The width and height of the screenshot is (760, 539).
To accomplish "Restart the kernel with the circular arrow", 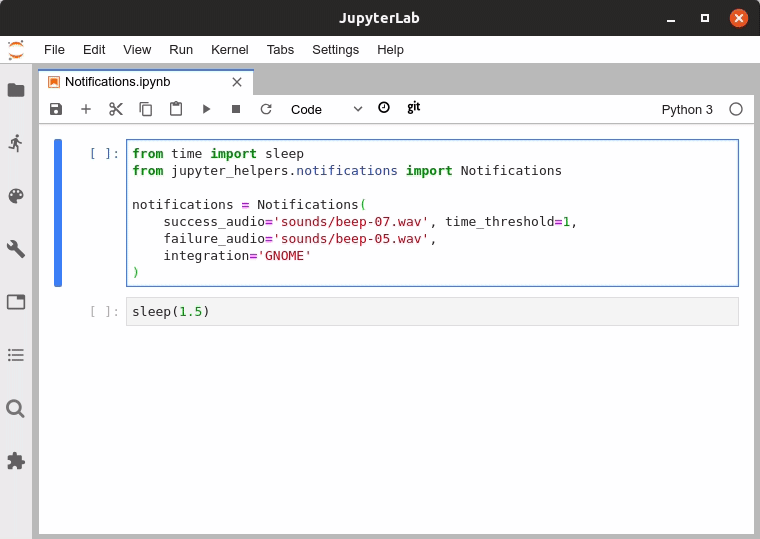I will [x=266, y=109].
